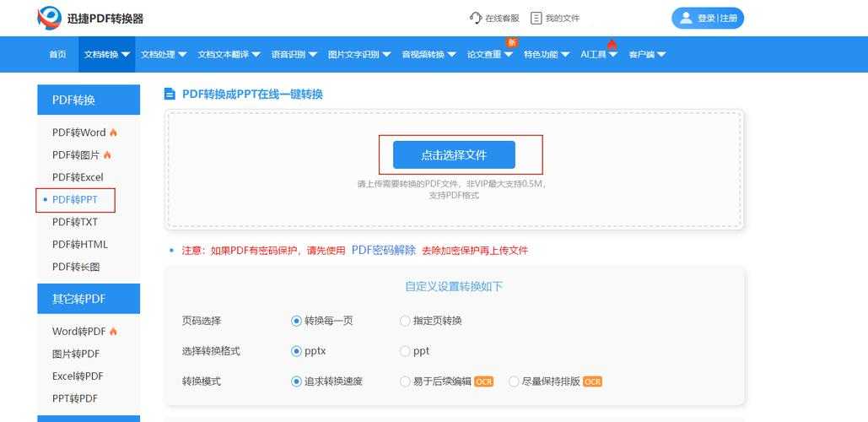The height and width of the screenshot is (422, 868).
Task: Open Excel转PDF in sidebar
Action: click(78, 376)
